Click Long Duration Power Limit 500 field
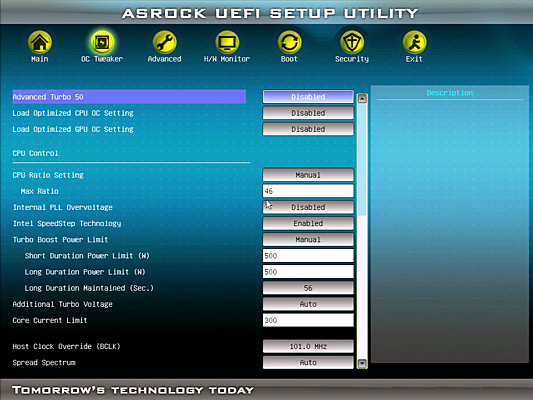 (308, 272)
